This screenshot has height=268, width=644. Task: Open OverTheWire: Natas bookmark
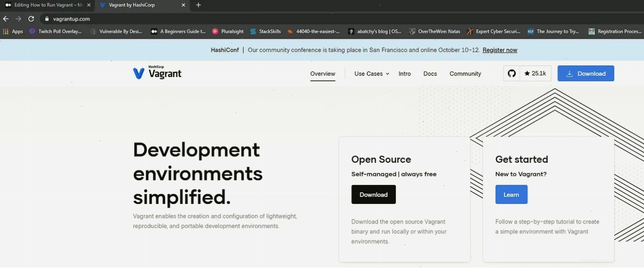coord(435,31)
